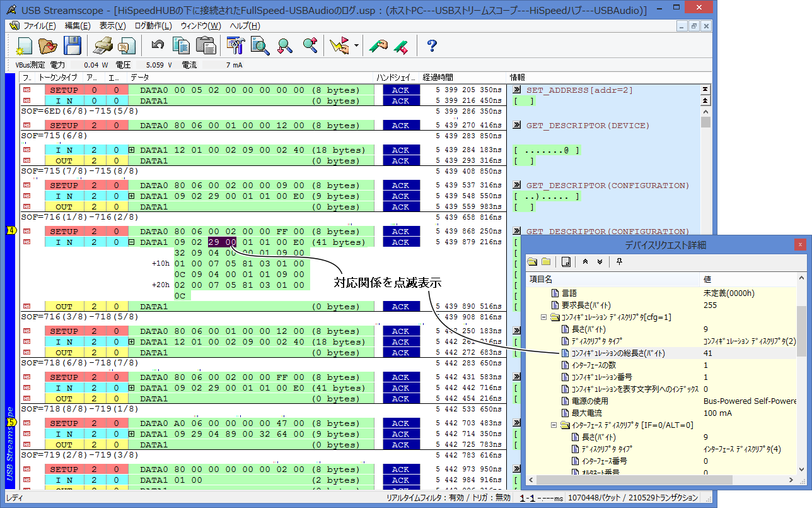Screen dimensions: 812x508
Task: Expand IN (41 bytes) row at time 5 442 442
Action: pos(132,388)
